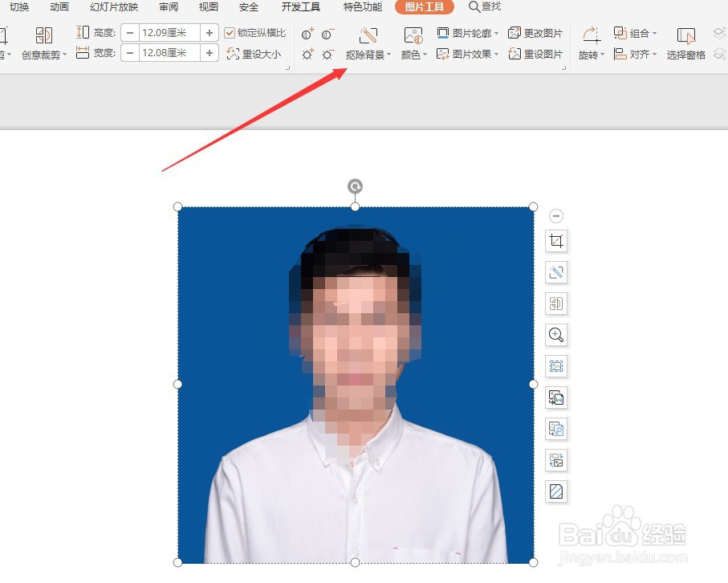728x583 pixels.
Task: Click the bottom diagonal-fill icon in the sidebar
Action: [556, 491]
